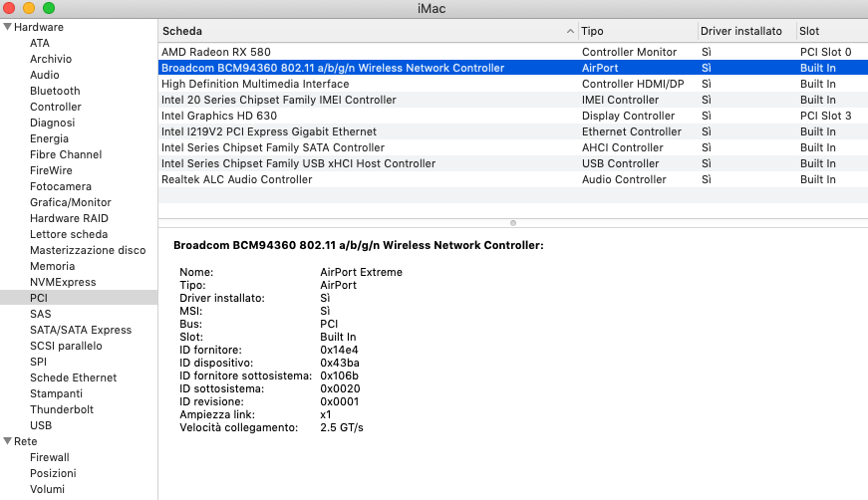
Task: Select SATA/SATA Express section
Action: pyautogui.click(x=81, y=330)
